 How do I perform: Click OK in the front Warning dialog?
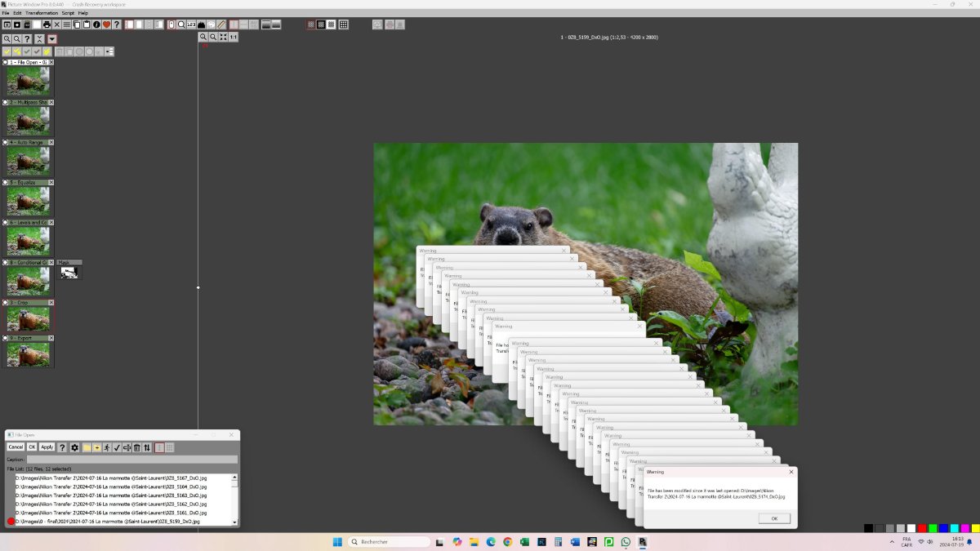pyautogui.click(x=773, y=518)
